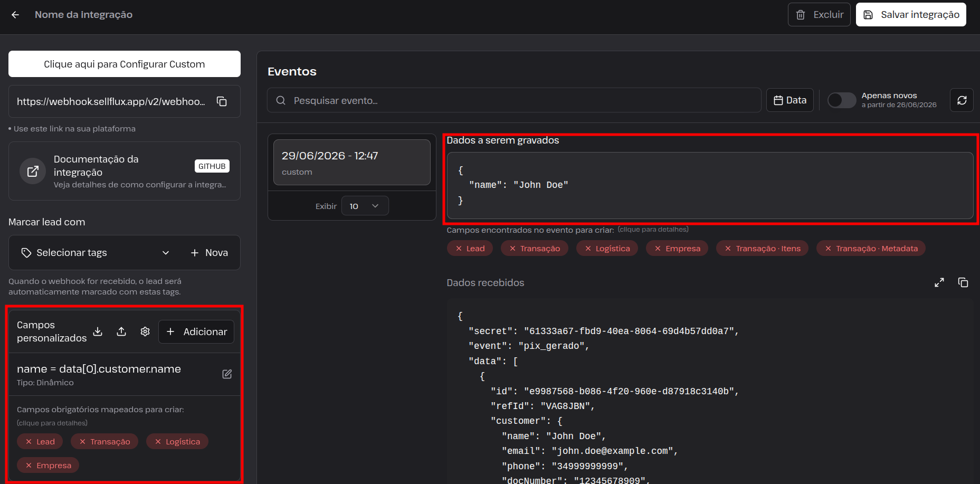Open the Data date filter
The image size is (980, 484).
pos(789,100)
